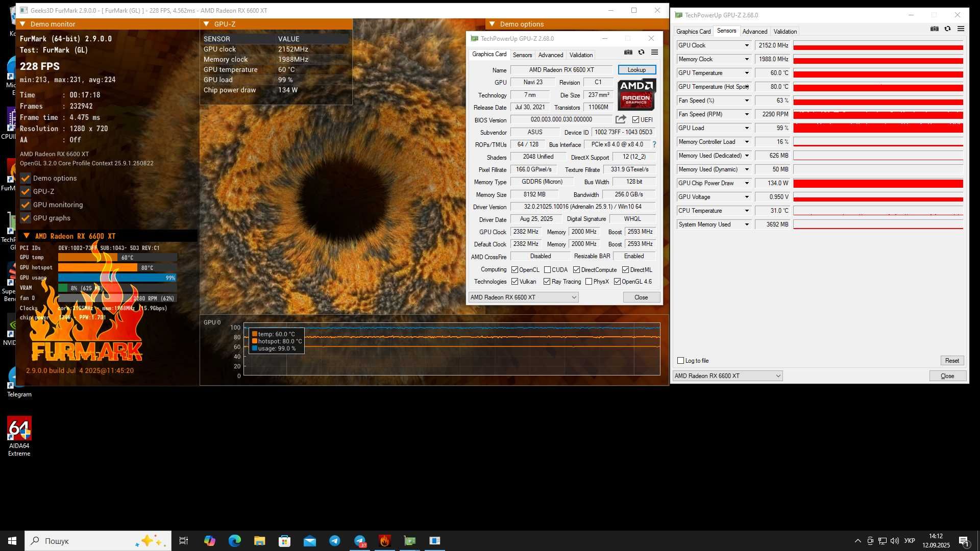This screenshot has height=551, width=980.
Task: Open Telegram with 37 unread badge
Action: [x=360, y=541]
